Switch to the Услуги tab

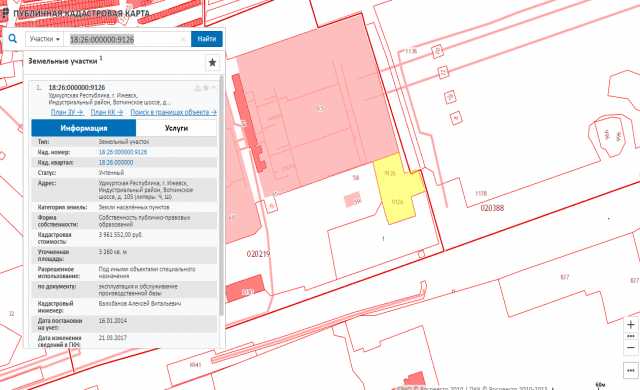(x=176, y=128)
